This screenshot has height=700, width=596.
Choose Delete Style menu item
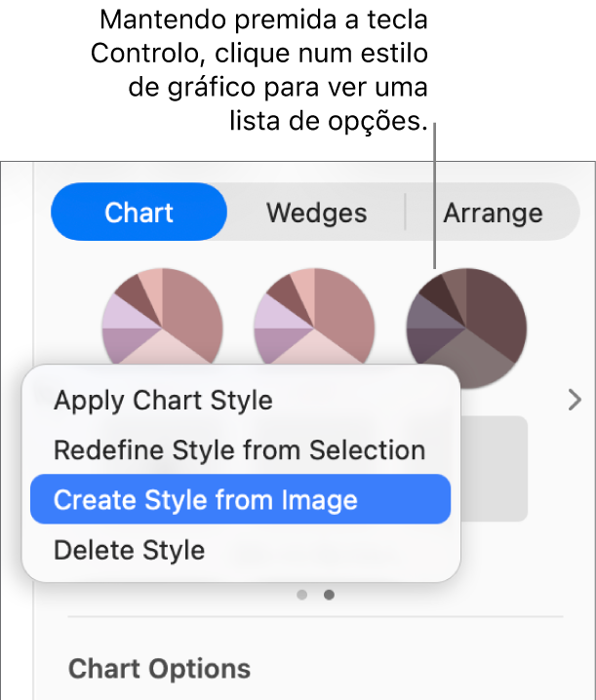[129, 550]
